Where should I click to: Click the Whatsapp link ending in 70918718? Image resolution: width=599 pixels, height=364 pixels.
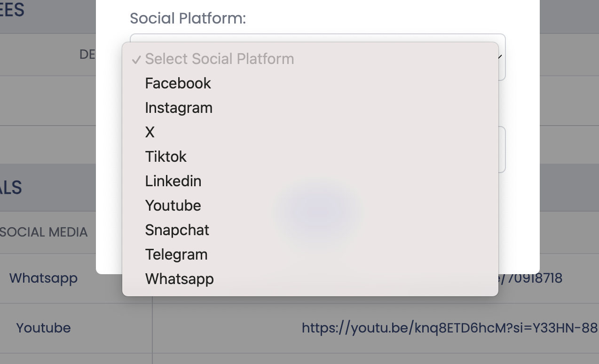pyautogui.click(x=527, y=278)
